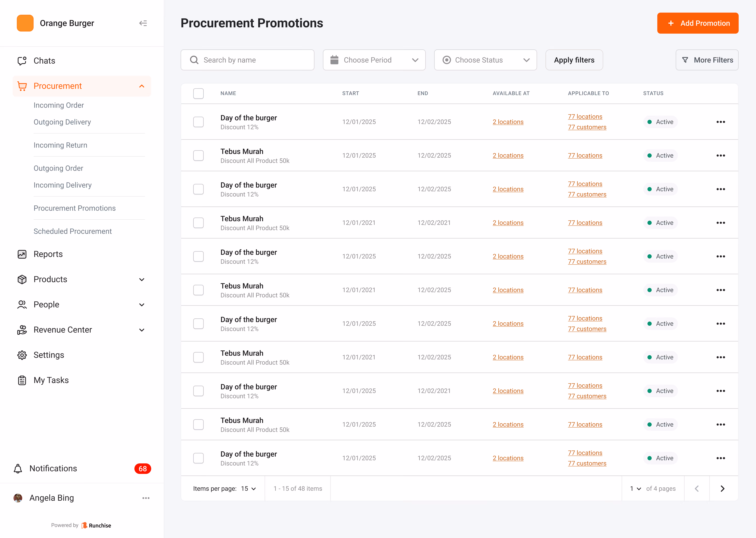The image size is (756, 538).
Task: Open the first row's 77 customers link
Action: click(587, 127)
